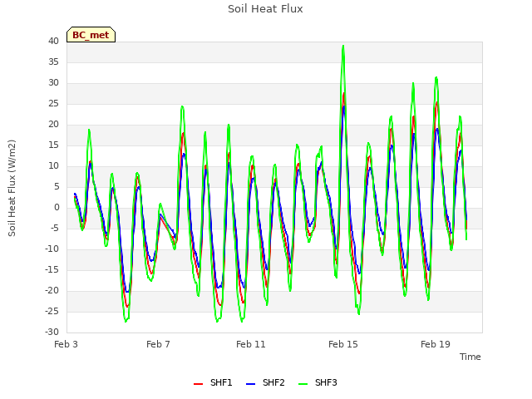Click the Time axis title
The height and width of the screenshot is (399, 532).
[x=470, y=357]
